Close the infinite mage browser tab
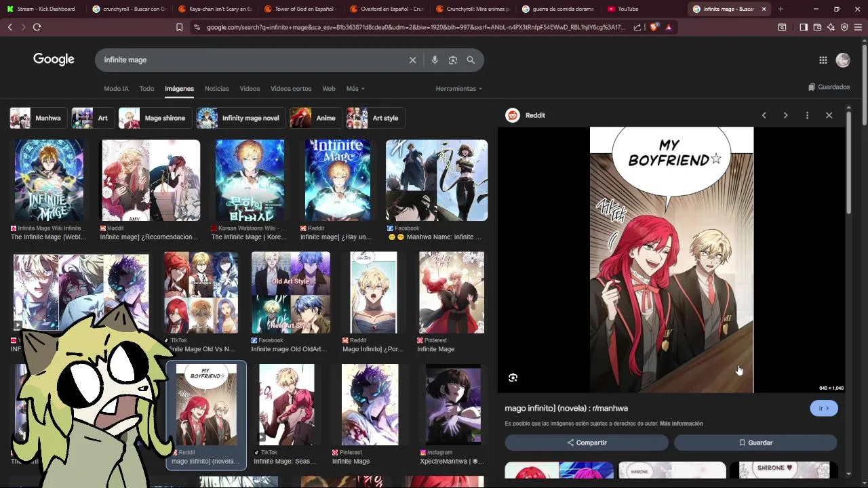This screenshot has height=488, width=868. click(x=764, y=9)
